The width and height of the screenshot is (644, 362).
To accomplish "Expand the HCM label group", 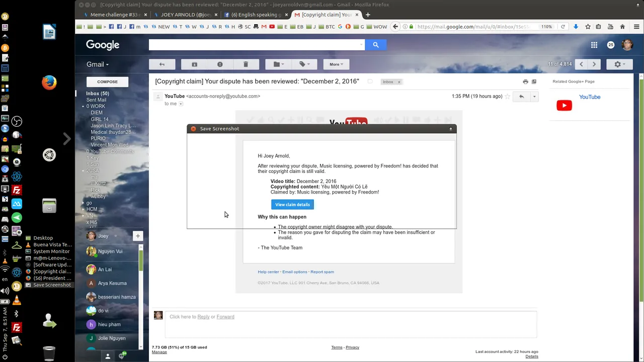I will click(x=83, y=209).
